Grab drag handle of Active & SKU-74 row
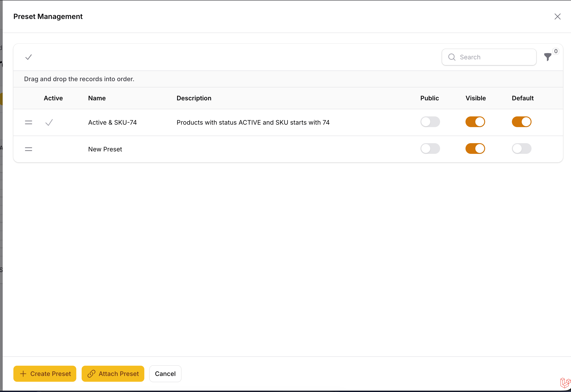Viewport: 571px width, 392px height. tap(29, 122)
